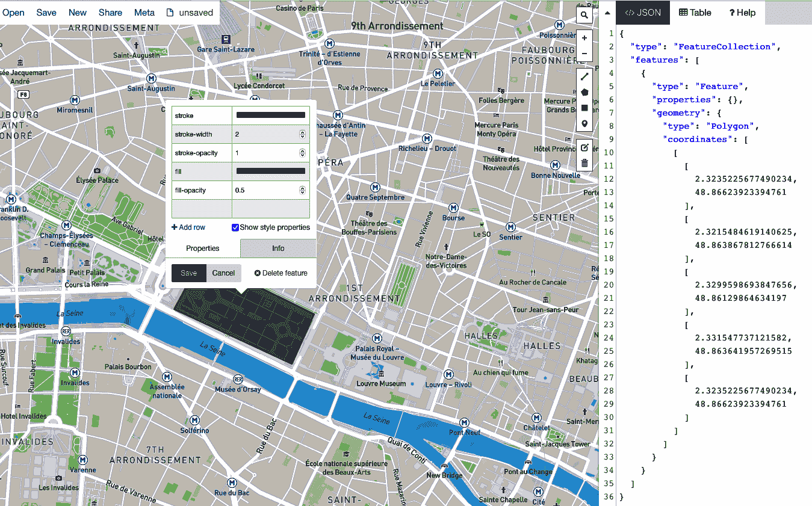
Task: Adjust the stroke-opacity stepper arrows
Action: 302,153
